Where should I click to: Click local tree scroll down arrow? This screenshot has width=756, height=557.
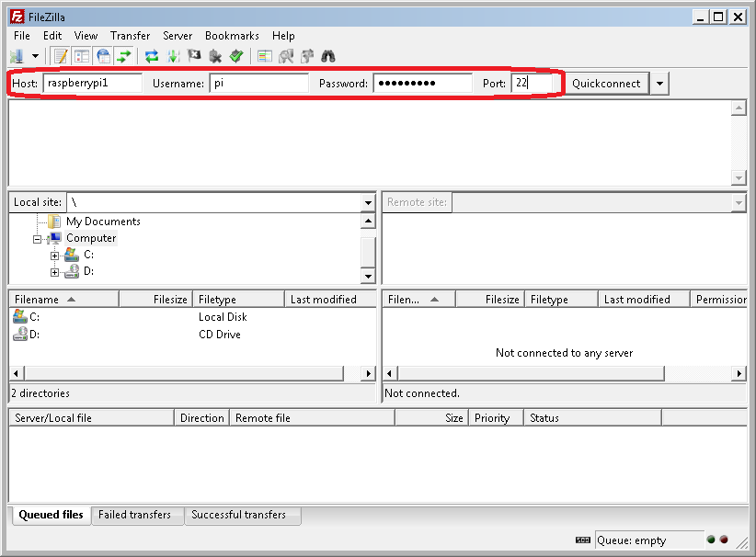click(369, 276)
